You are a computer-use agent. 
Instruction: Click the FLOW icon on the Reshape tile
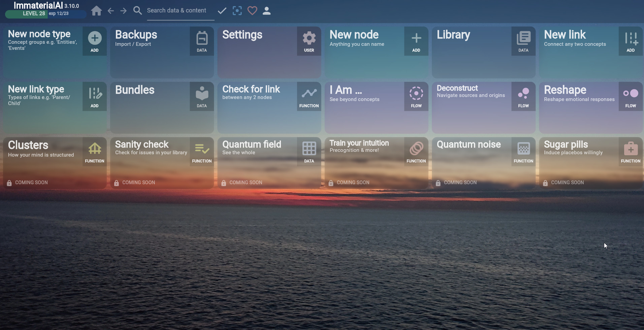point(630,94)
